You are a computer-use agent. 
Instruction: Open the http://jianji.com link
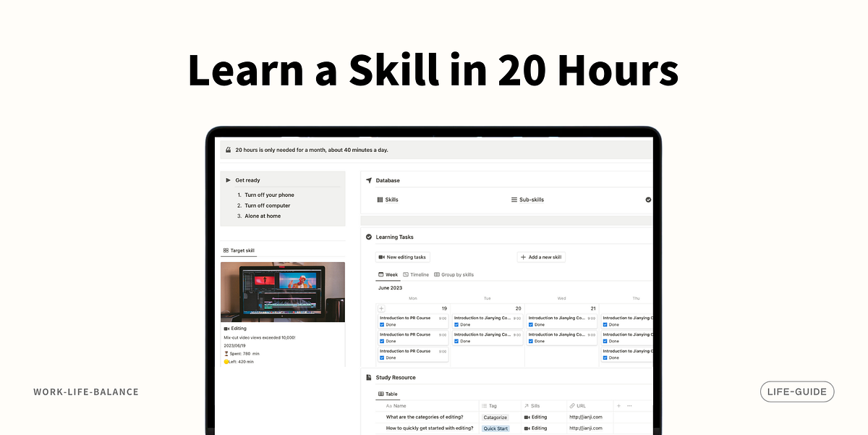click(x=587, y=417)
